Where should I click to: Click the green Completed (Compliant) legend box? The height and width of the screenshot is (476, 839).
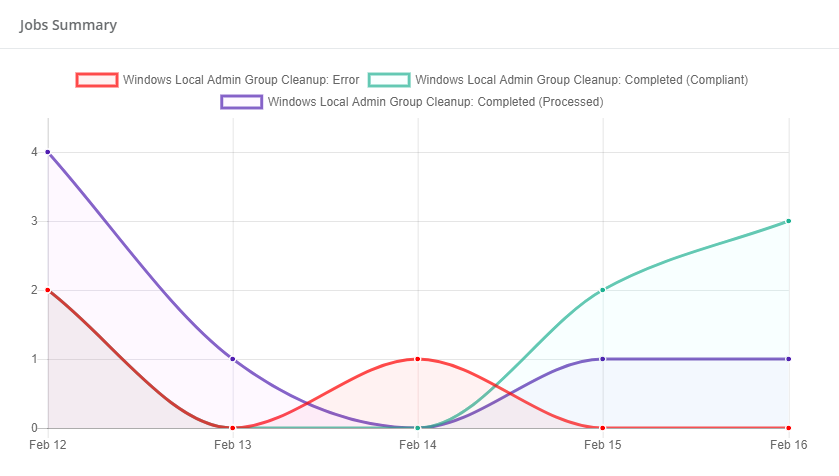click(x=389, y=80)
